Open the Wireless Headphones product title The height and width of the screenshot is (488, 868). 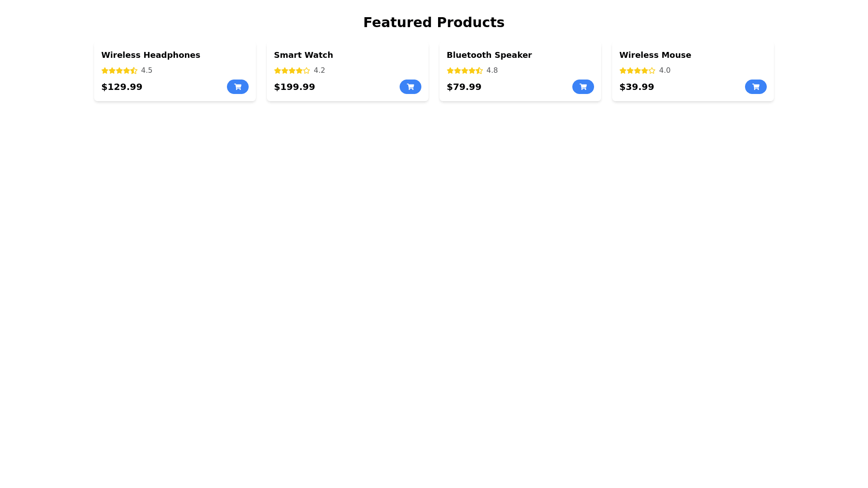click(x=151, y=55)
